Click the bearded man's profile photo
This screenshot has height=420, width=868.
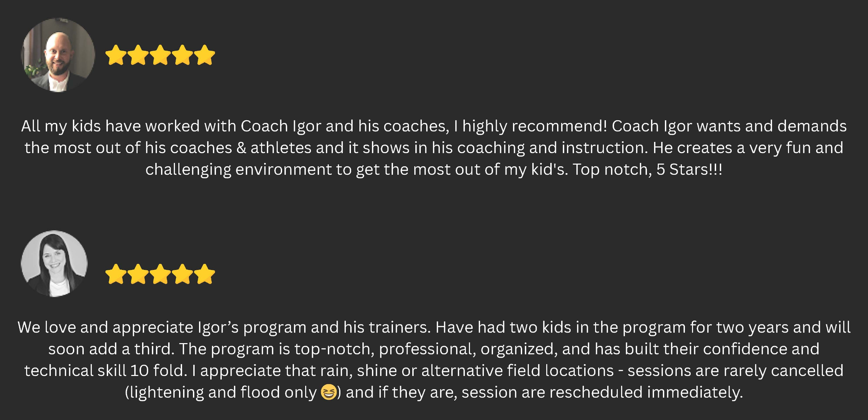coord(58,55)
